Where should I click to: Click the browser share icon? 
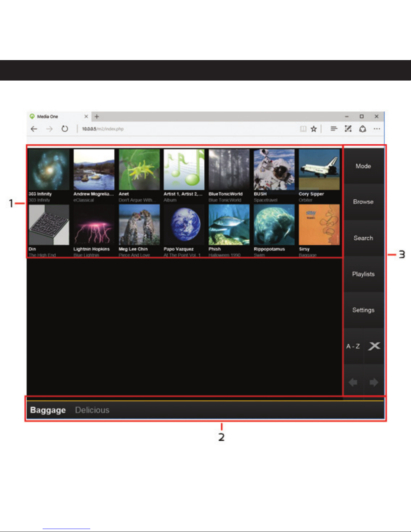tap(363, 129)
